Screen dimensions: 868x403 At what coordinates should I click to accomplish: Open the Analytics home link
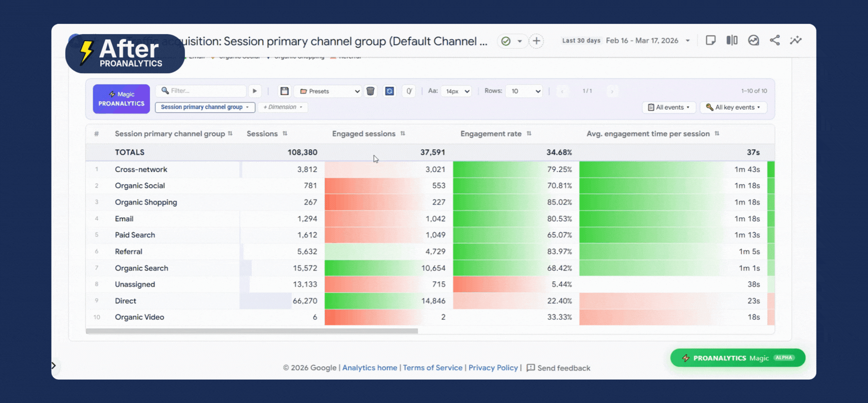pyautogui.click(x=370, y=368)
